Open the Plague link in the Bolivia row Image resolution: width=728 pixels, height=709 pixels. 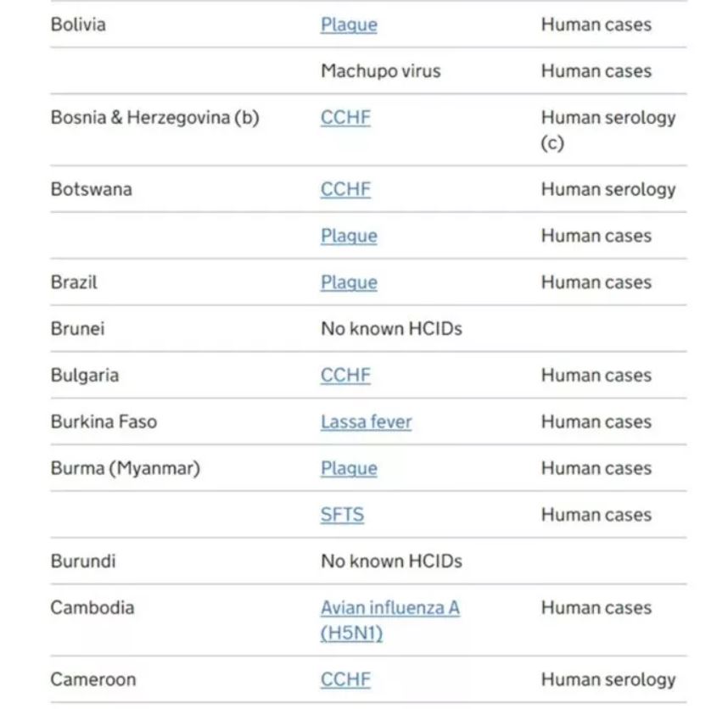pos(349,25)
